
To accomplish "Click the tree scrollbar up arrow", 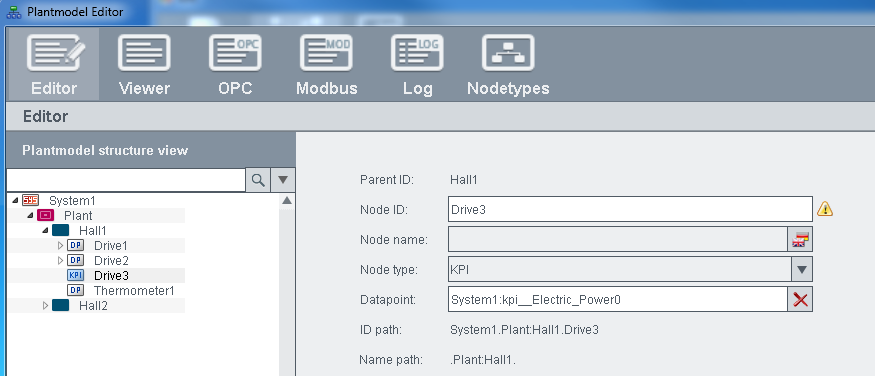I will pyautogui.click(x=287, y=200).
